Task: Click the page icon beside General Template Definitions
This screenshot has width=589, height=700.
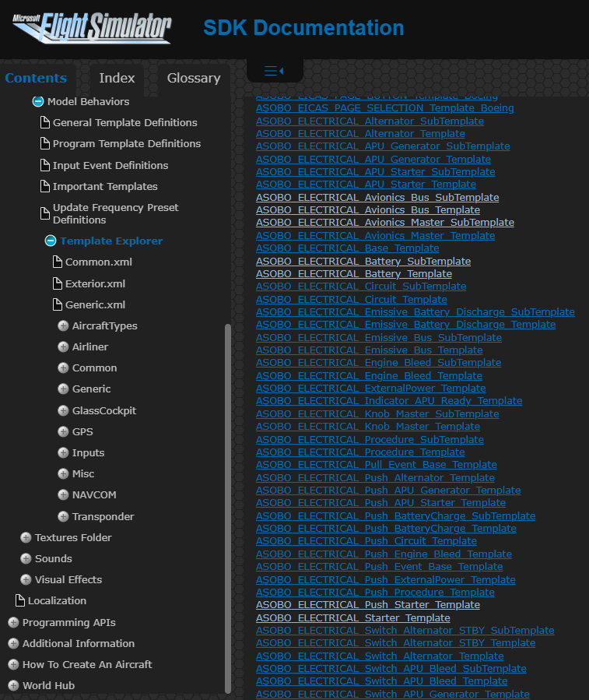Action: (x=44, y=122)
